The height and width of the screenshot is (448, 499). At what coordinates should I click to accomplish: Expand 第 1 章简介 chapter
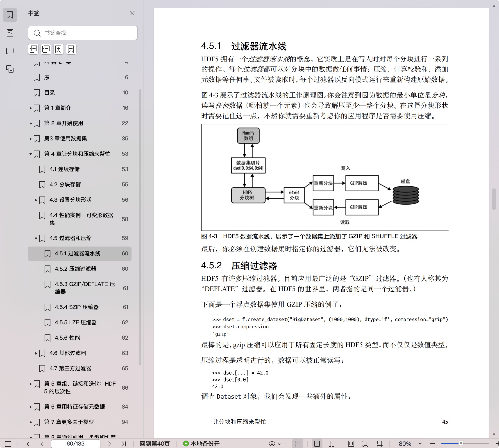(30, 108)
